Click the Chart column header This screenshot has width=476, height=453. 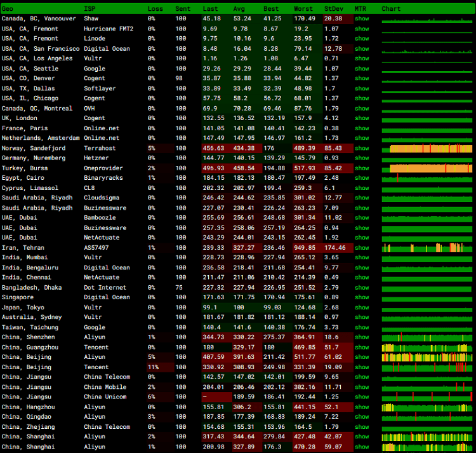click(x=391, y=8)
